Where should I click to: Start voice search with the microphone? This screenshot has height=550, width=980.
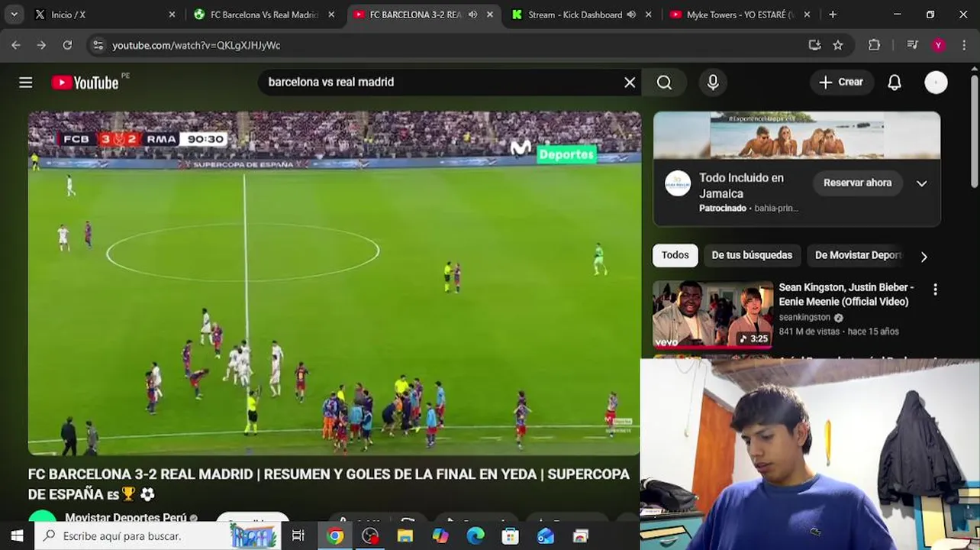pyautogui.click(x=713, y=82)
